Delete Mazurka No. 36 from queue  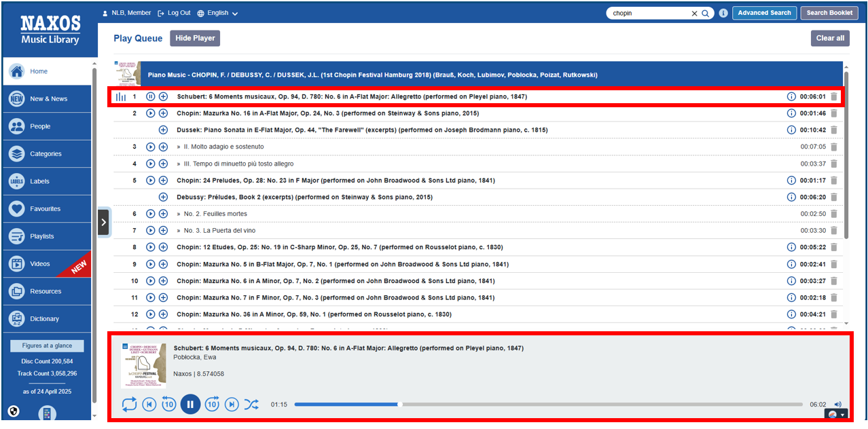(x=834, y=314)
